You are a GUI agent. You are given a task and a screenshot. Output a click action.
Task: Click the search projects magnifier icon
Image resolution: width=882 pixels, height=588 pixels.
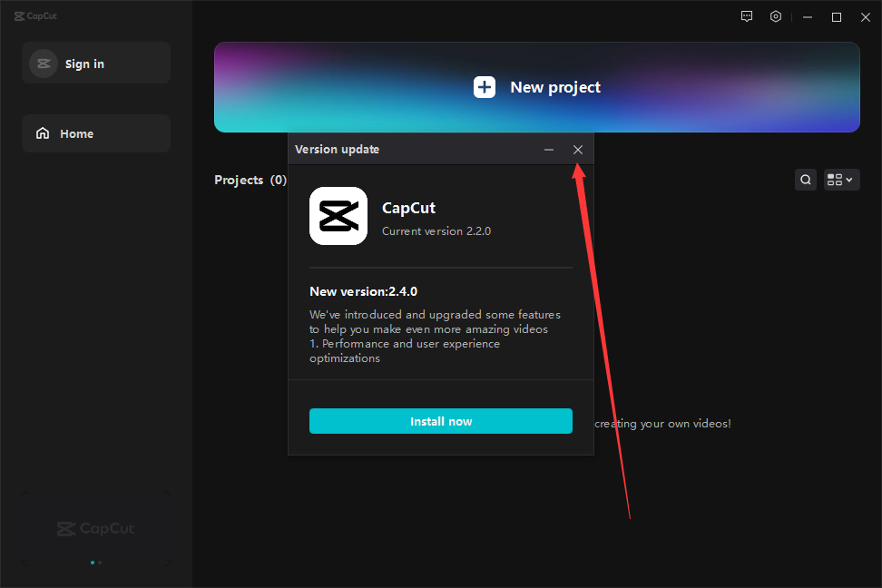(x=805, y=180)
